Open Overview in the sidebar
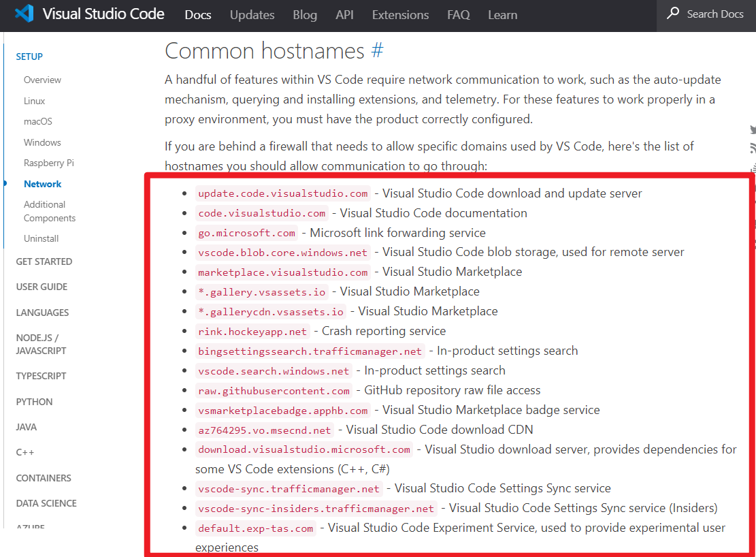This screenshot has width=756, height=557. (x=42, y=80)
